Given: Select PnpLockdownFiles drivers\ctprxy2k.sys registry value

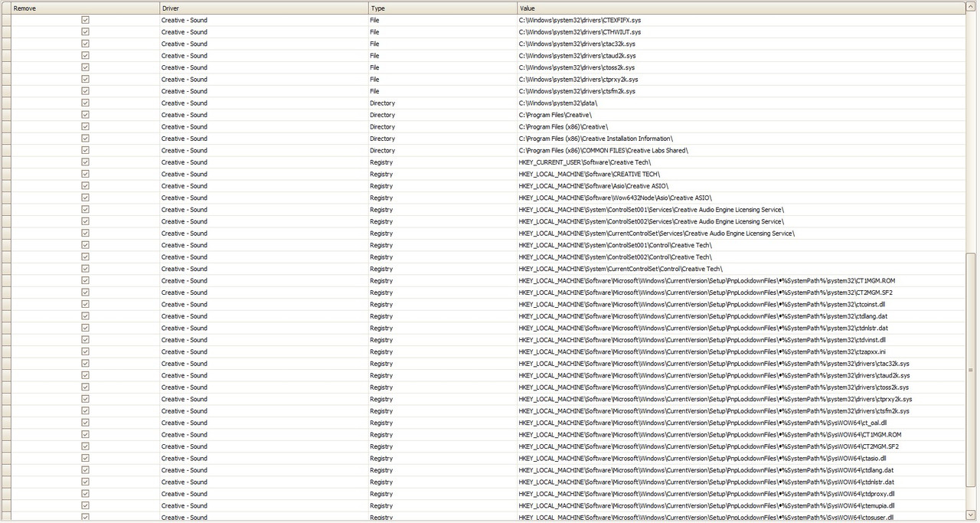Looking at the screenshot, I should tap(741, 399).
